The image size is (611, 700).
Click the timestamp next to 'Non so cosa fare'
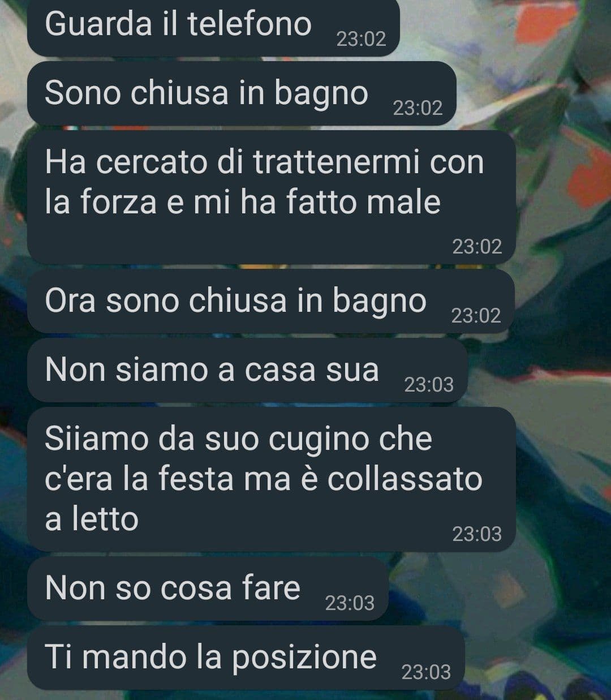(x=350, y=603)
